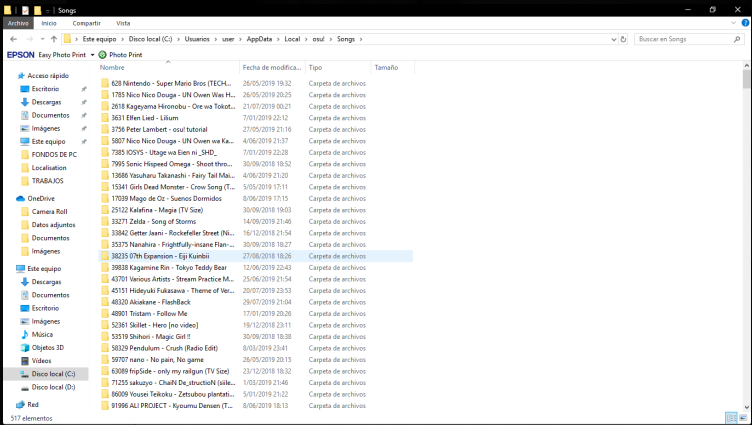Open address bar history dropdown

613,39
